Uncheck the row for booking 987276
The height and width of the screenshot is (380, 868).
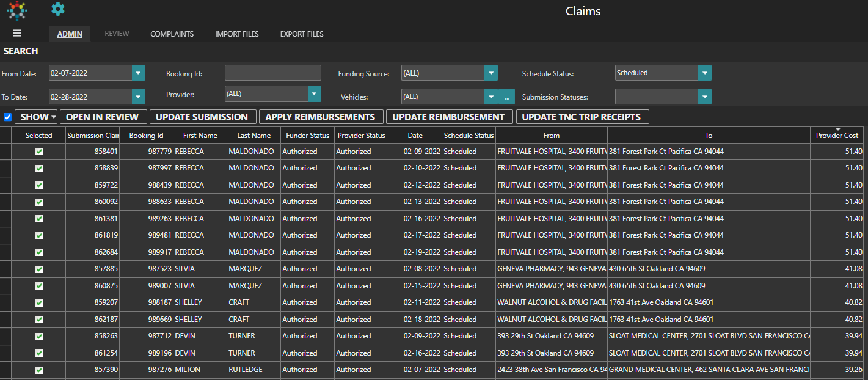39,370
